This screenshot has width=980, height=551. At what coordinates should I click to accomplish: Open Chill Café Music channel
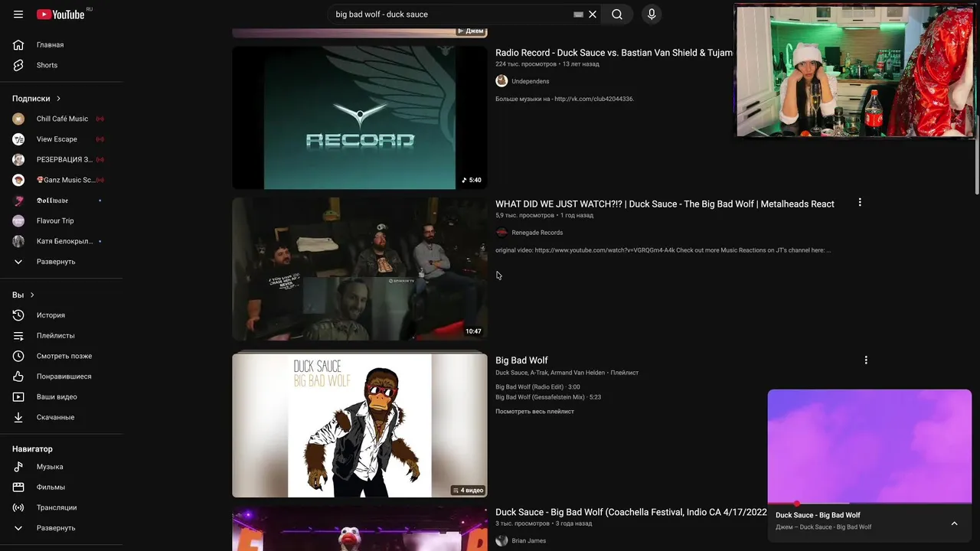click(61, 119)
